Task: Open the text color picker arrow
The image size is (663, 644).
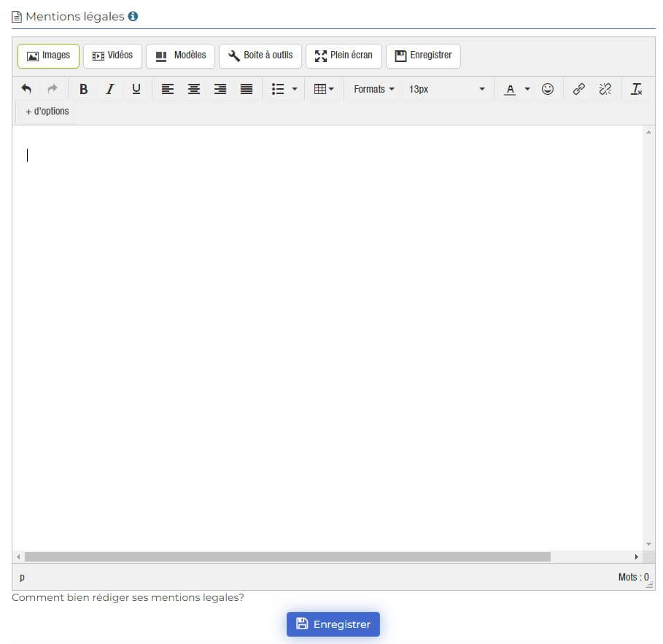Action: 527,89
